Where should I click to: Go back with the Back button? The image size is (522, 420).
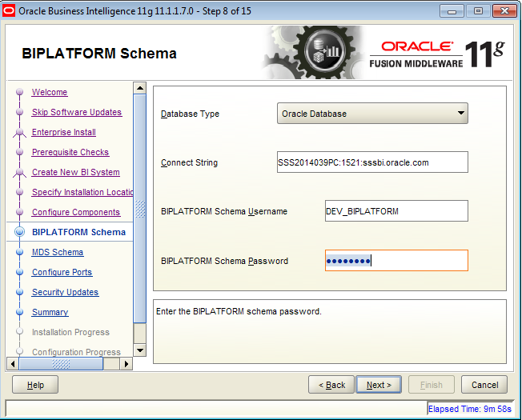tap(331, 385)
